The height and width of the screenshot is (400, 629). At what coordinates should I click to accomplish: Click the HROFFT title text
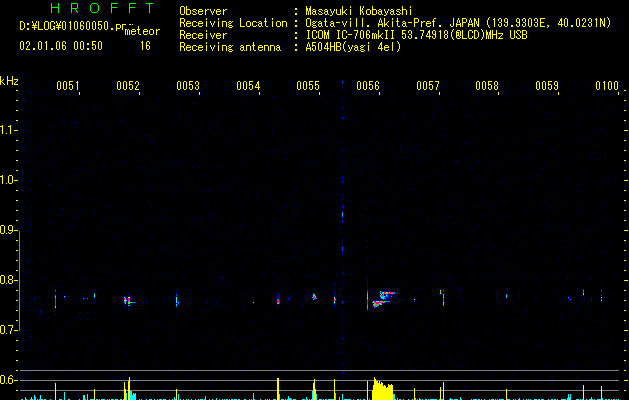(x=102, y=8)
